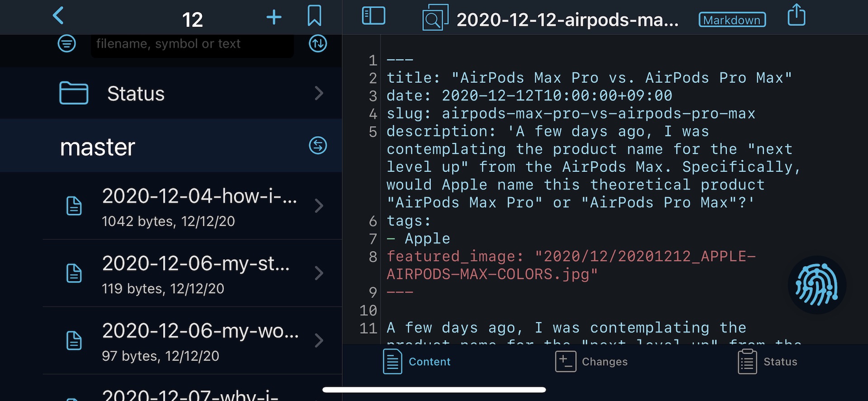Click the slug line in the editor
The width and height of the screenshot is (868, 401).
tap(571, 113)
